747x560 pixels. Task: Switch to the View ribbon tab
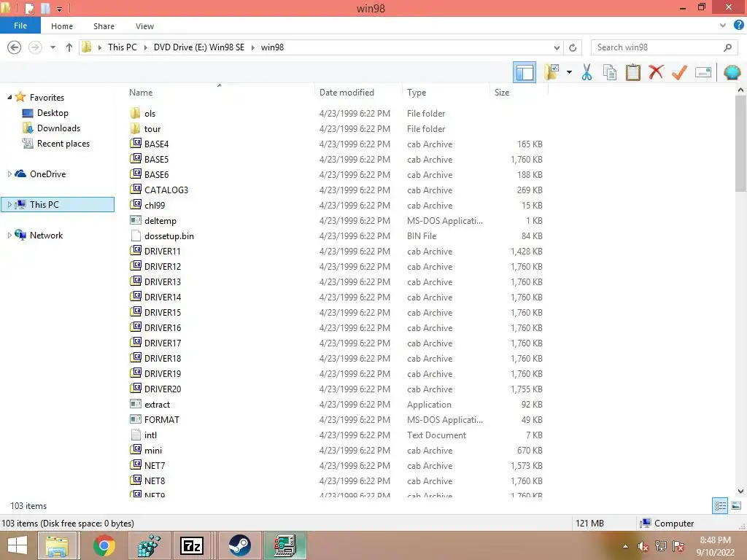click(144, 26)
